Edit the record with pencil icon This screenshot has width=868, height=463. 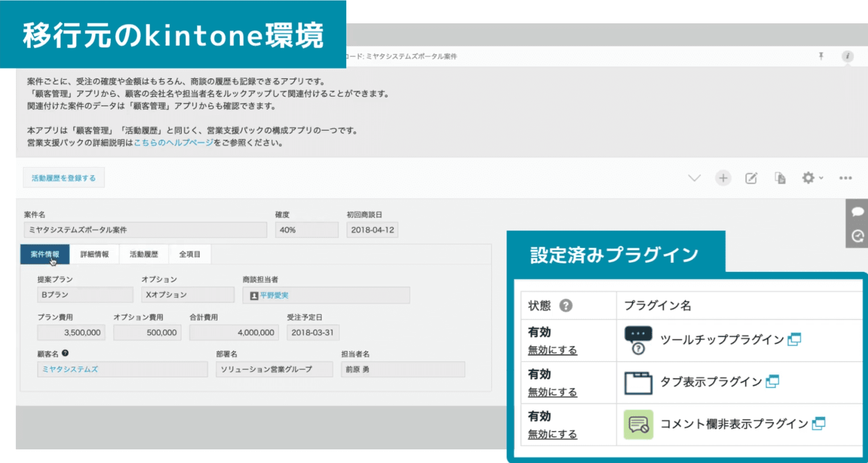(751, 178)
